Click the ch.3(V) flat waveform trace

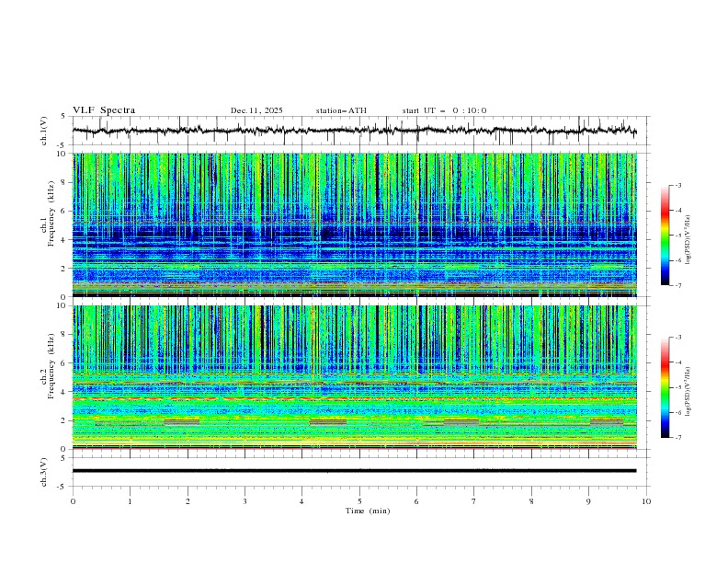tap(359, 471)
